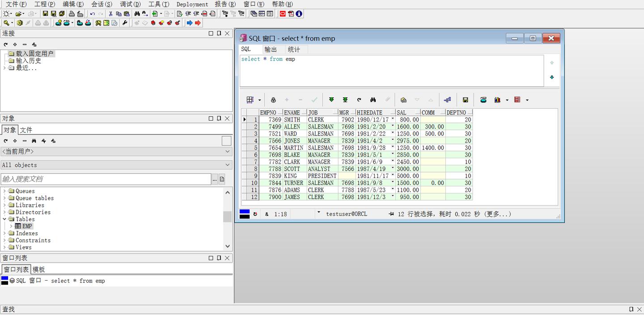Click the binoculars icon in 对象 panel toolbar
644x315 pixels.
(x=34, y=141)
